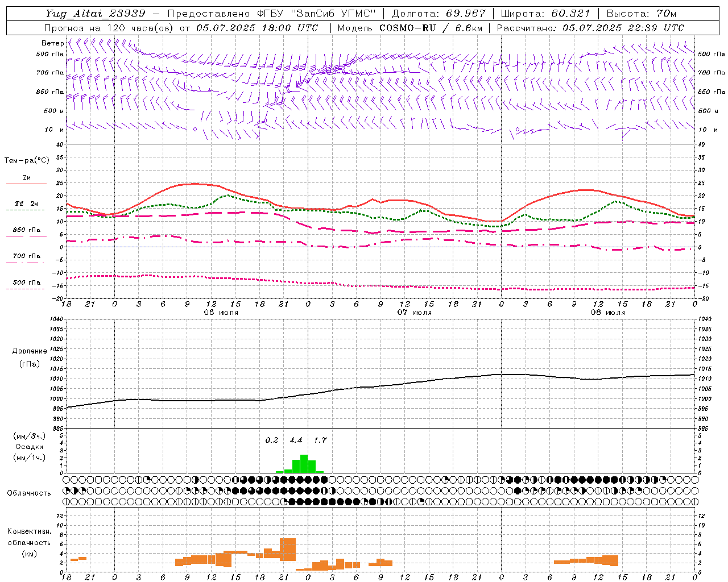Click the tallest orange convective cloud bar
Viewport: 728px width, 582px height.
288,549
